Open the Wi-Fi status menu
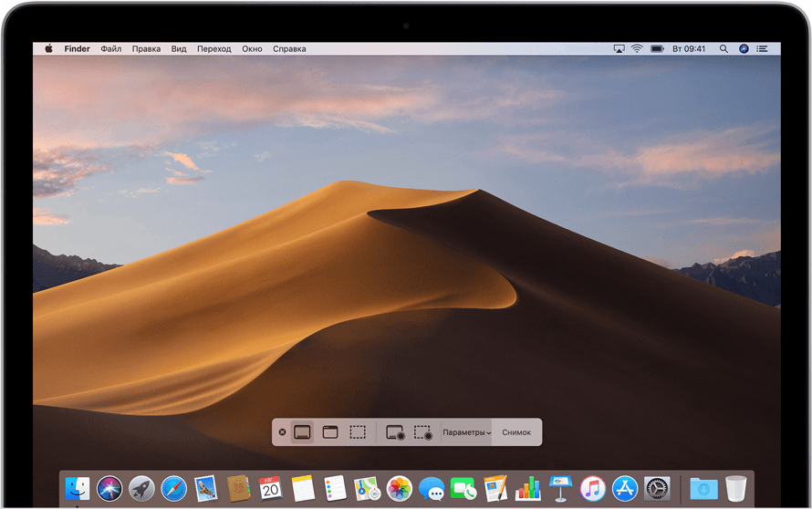This screenshot has height=509, width=812. tap(637, 48)
